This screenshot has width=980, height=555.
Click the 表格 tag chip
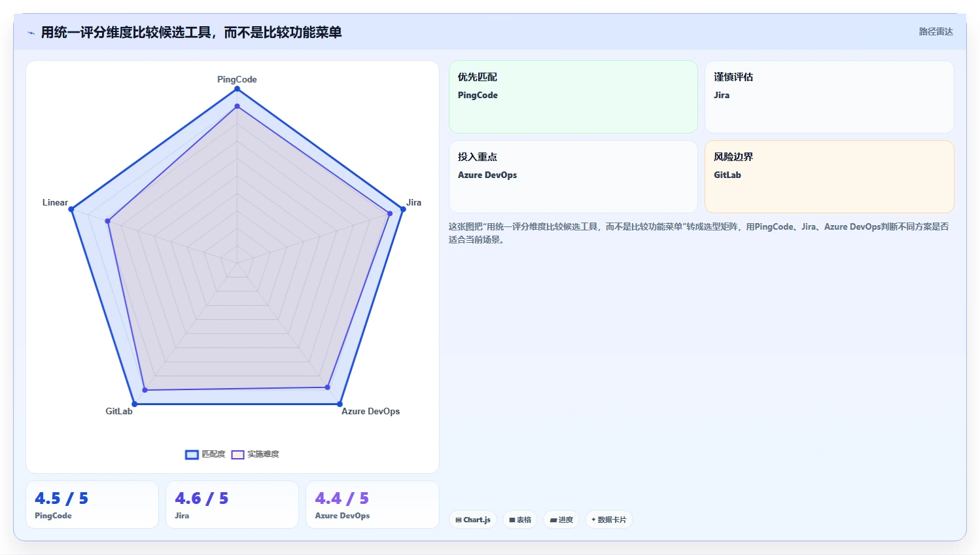520,520
